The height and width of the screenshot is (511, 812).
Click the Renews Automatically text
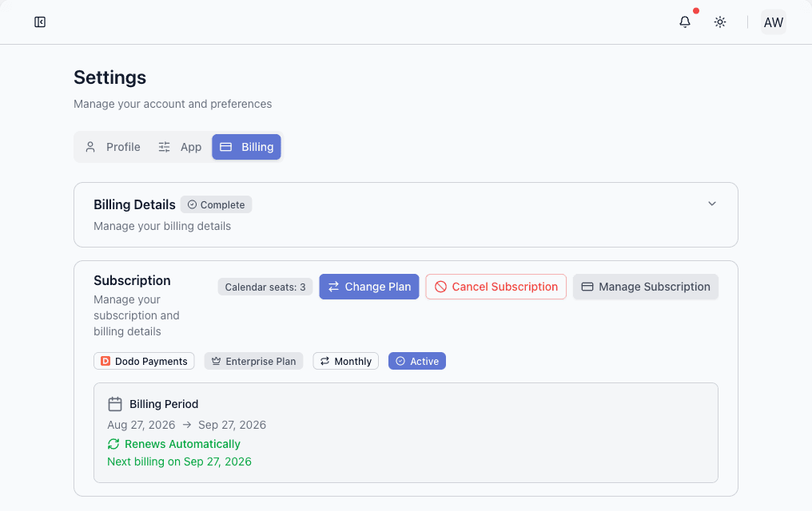[182, 444]
